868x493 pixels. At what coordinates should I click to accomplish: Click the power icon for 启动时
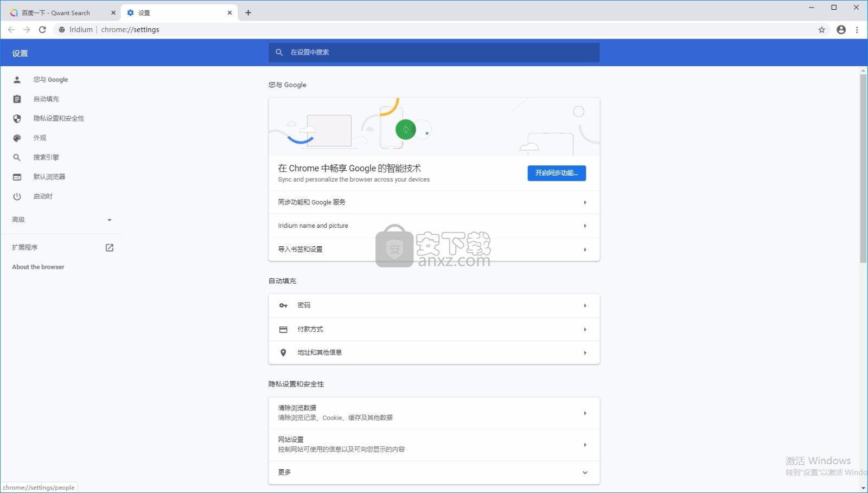[17, 197]
